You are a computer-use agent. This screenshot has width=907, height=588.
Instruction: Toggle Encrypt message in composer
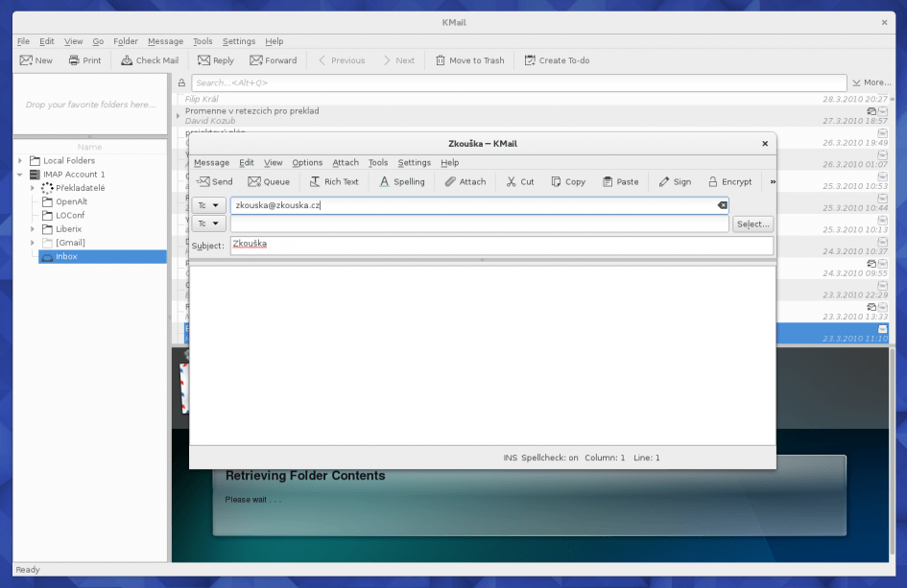(x=730, y=181)
